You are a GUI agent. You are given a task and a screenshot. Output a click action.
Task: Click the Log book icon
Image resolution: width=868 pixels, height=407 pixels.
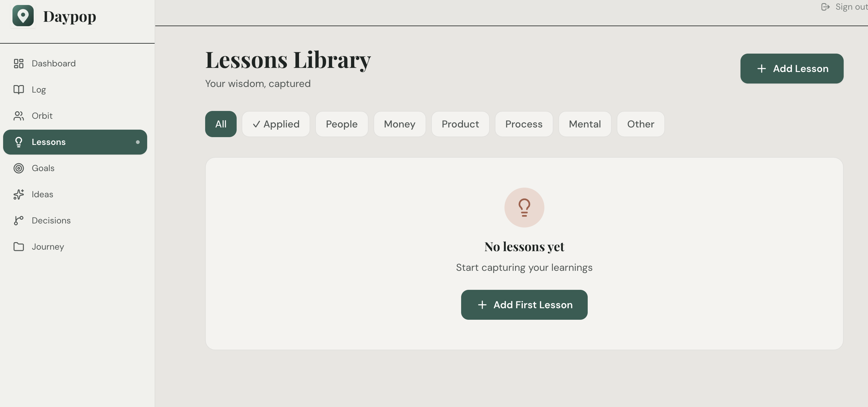pos(18,90)
